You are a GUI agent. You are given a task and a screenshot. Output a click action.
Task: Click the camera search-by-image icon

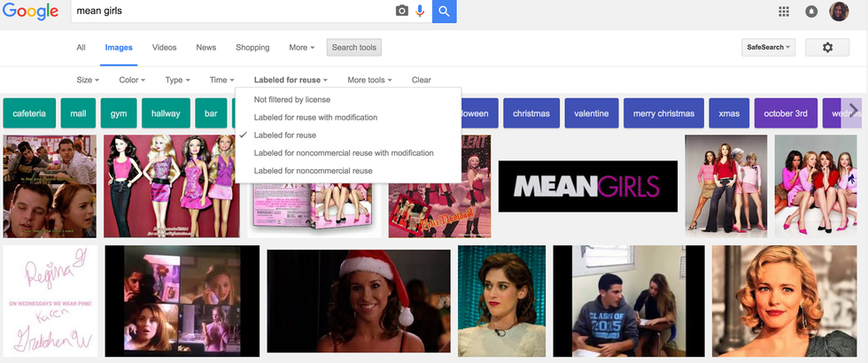402,12
